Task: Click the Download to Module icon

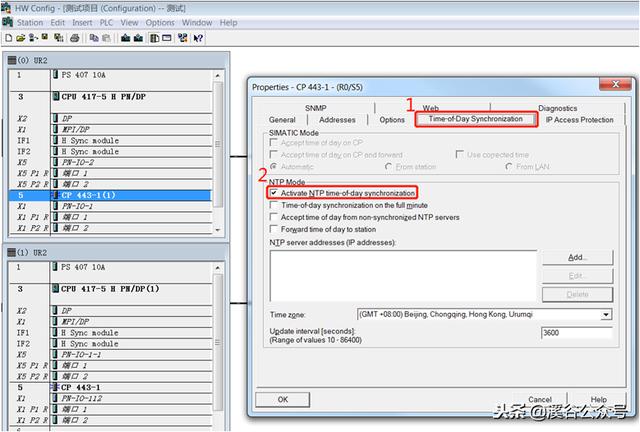Action: (x=126, y=38)
